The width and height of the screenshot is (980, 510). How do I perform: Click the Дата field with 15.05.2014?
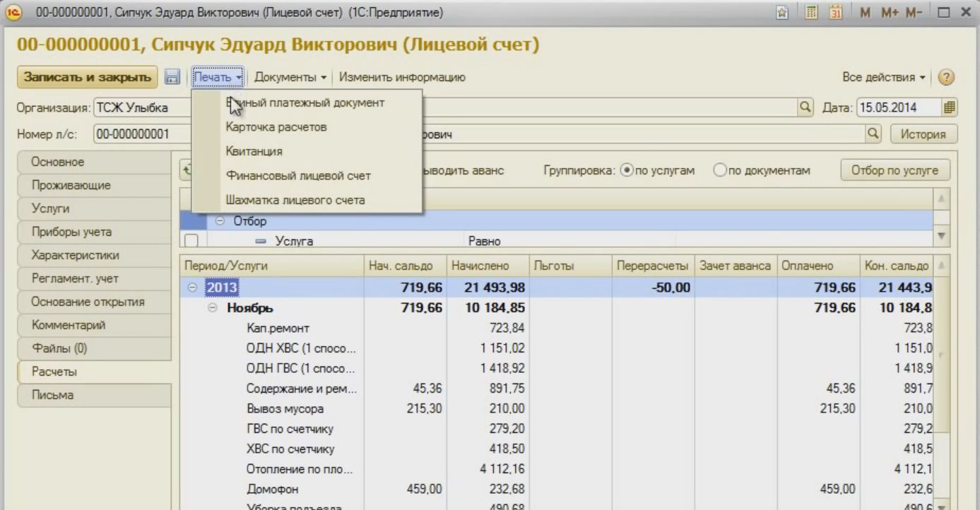coord(899,109)
